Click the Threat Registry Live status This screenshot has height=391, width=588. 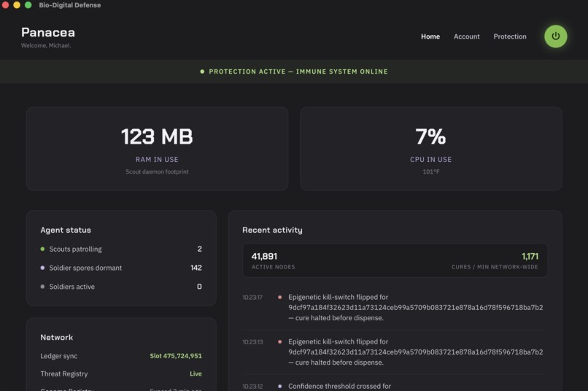point(196,373)
